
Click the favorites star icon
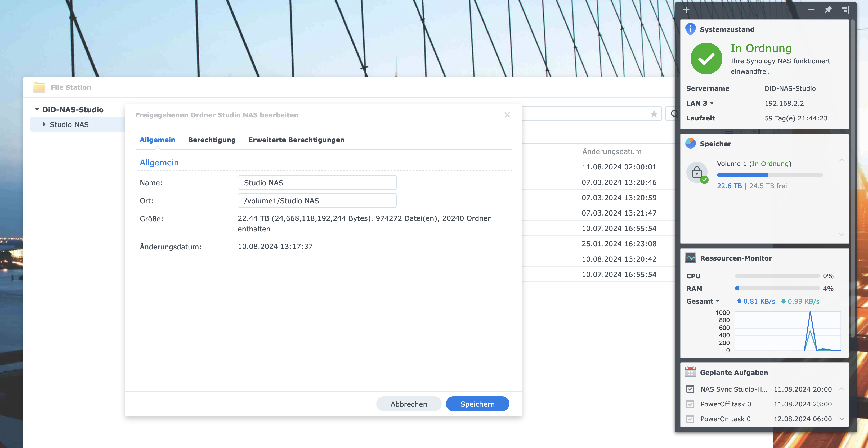coord(654,114)
